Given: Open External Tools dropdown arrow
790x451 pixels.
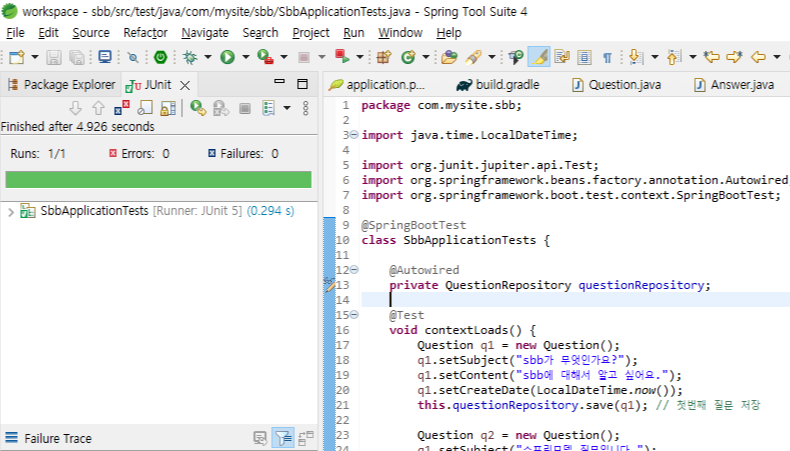Looking at the screenshot, I should click(284, 57).
